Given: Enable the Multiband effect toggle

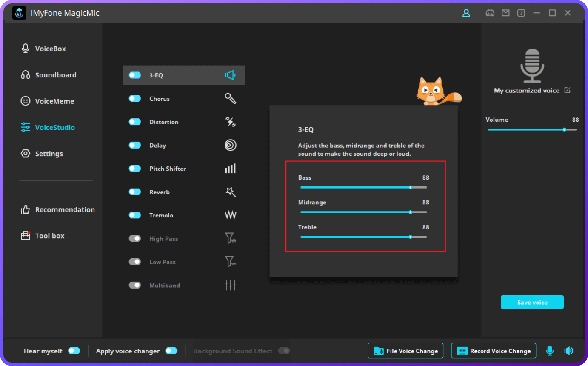Looking at the screenshot, I should point(135,285).
